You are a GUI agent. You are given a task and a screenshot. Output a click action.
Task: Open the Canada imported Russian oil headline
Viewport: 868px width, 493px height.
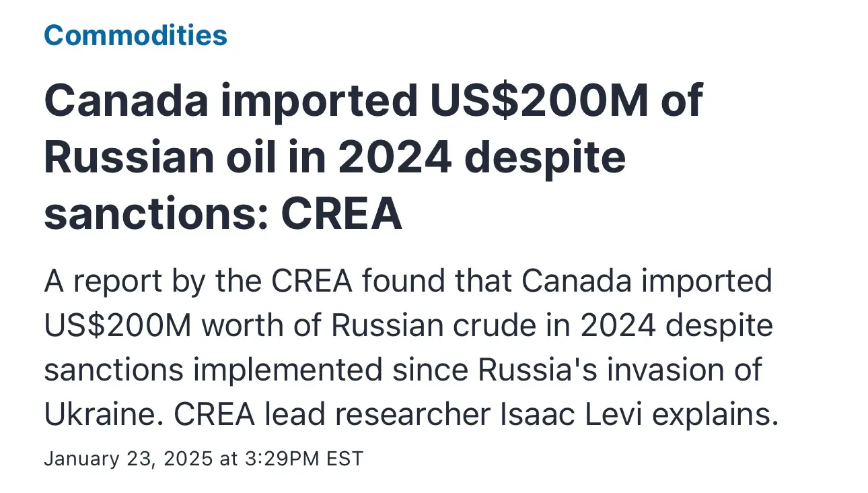coord(373,158)
